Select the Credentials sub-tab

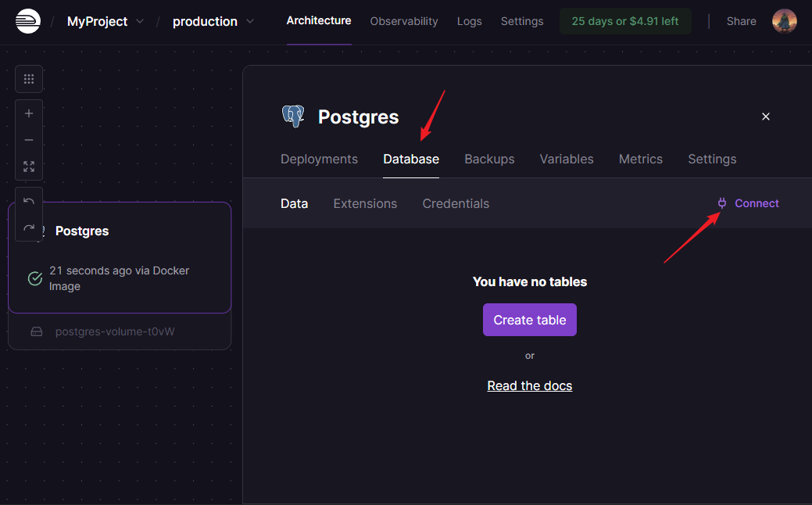point(456,203)
